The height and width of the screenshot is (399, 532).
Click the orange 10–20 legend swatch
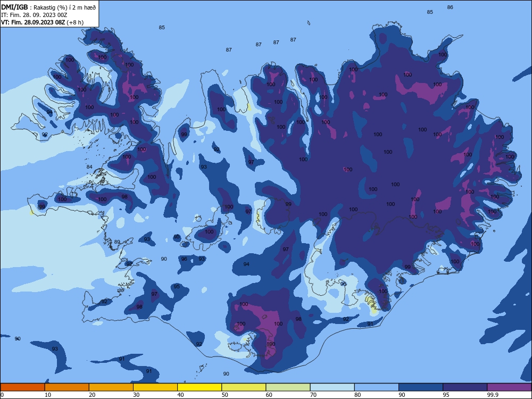coord(67,387)
